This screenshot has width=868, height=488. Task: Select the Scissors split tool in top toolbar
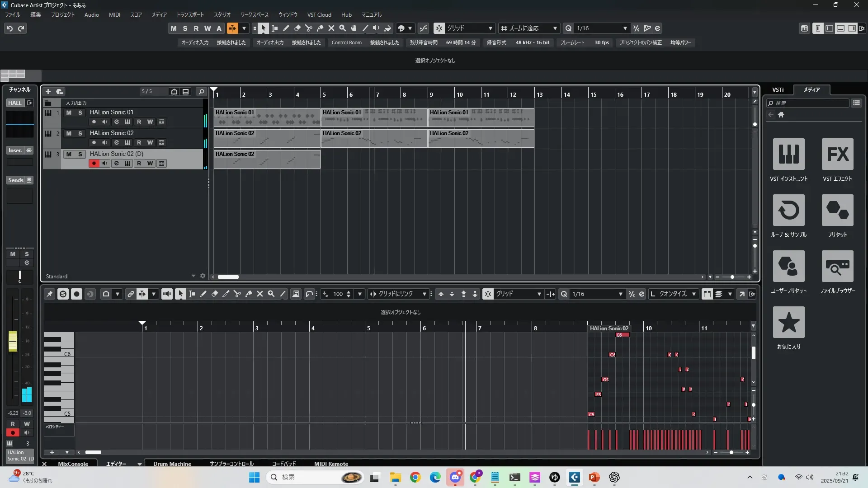coord(309,28)
